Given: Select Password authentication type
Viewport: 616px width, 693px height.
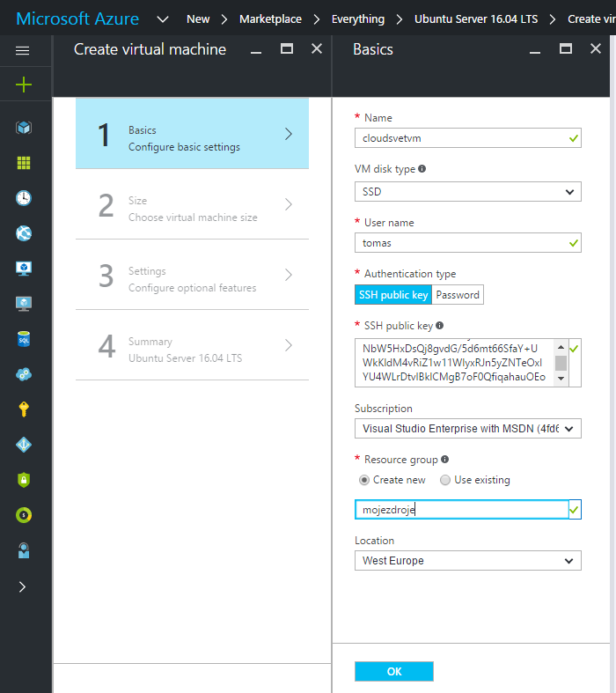Looking at the screenshot, I should pos(458,295).
